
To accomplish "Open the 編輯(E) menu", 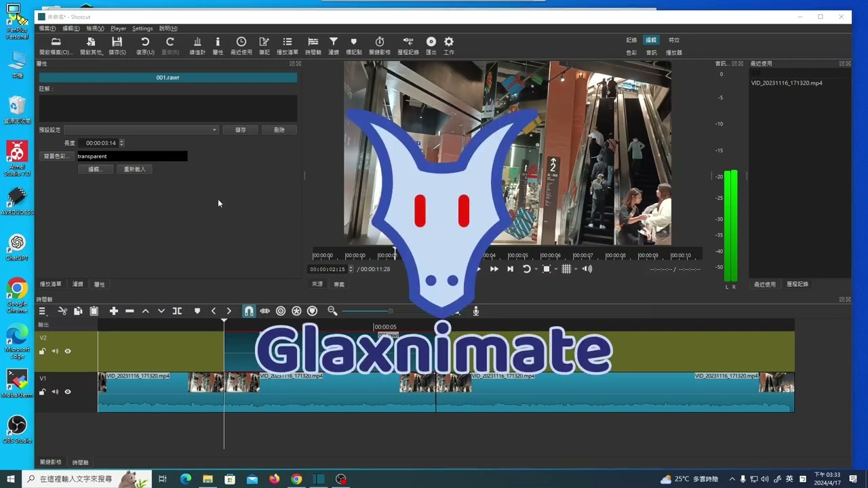I will (71, 28).
